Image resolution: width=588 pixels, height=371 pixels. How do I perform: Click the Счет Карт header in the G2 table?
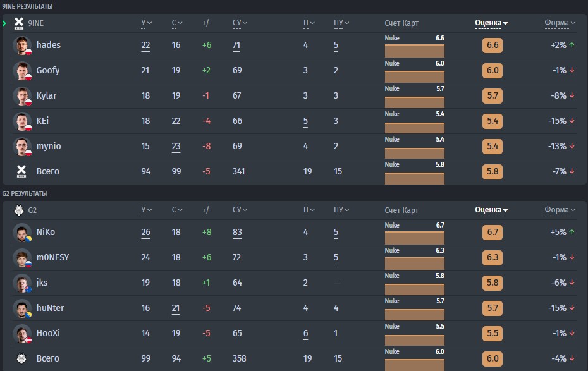[x=401, y=210]
